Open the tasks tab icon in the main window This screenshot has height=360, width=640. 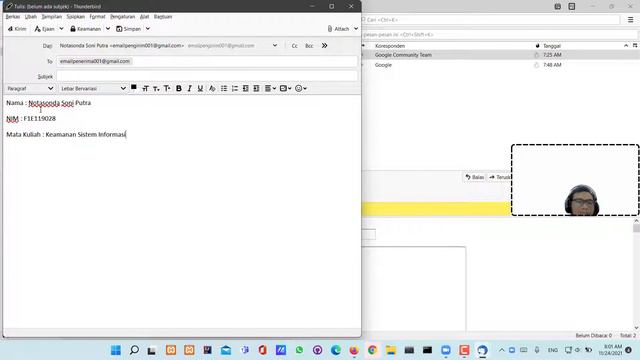pyautogui.click(x=571, y=7)
